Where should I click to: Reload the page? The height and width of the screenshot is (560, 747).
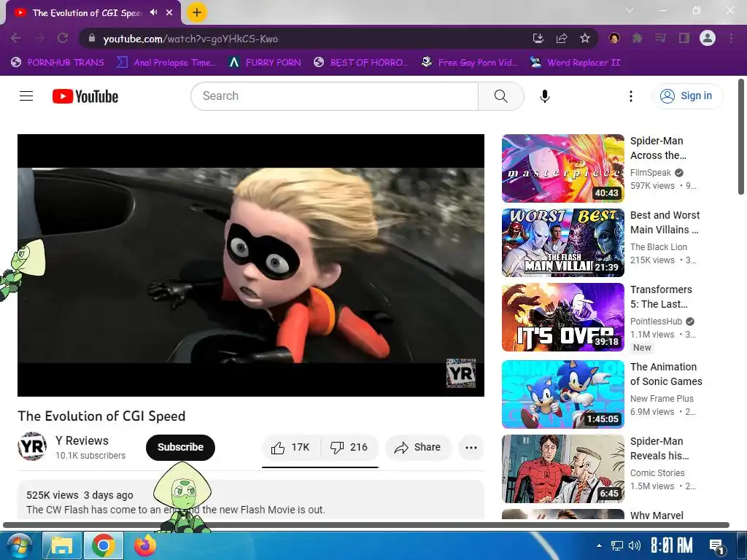(63, 38)
